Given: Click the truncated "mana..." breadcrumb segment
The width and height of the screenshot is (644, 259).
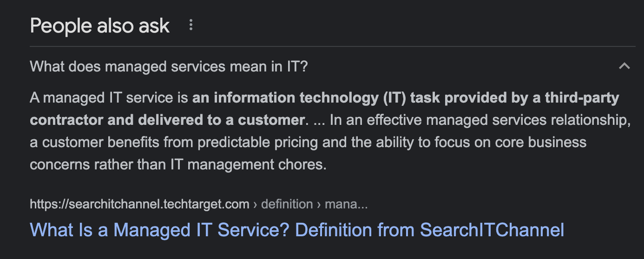Looking at the screenshot, I should pyautogui.click(x=346, y=204).
